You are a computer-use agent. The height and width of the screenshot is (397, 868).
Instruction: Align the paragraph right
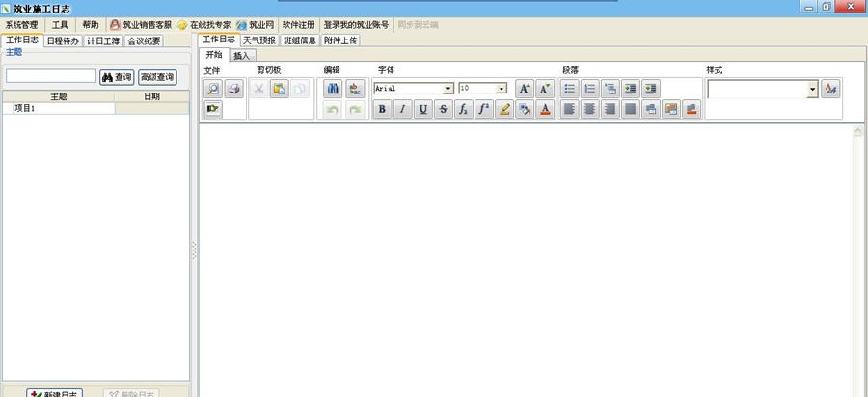[610, 109]
